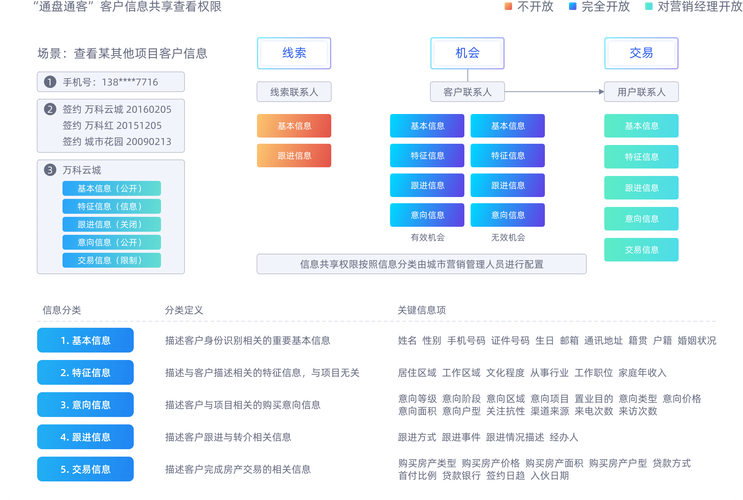Select the 线索 stage box

[294, 53]
